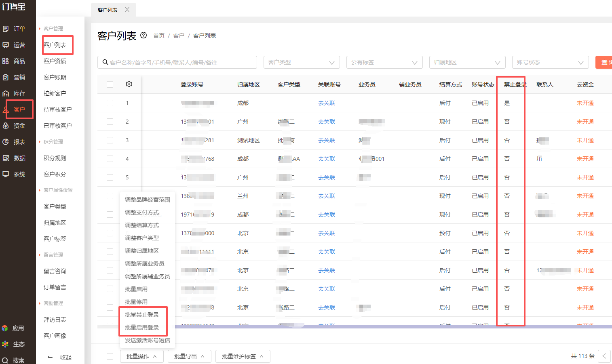Open the 生态 ecosystem sidebar icon
Screen dimensions: 612x364
click(x=5, y=344)
